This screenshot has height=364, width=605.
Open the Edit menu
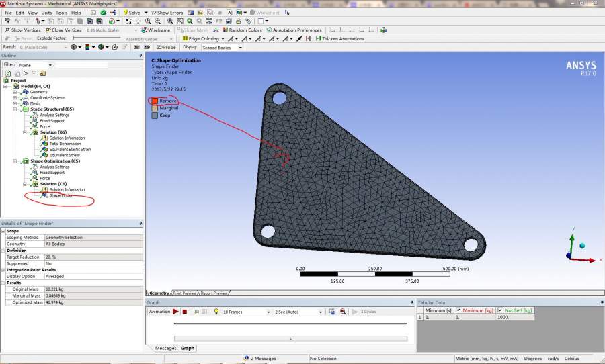pyautogui.click(x=19, y=13)
